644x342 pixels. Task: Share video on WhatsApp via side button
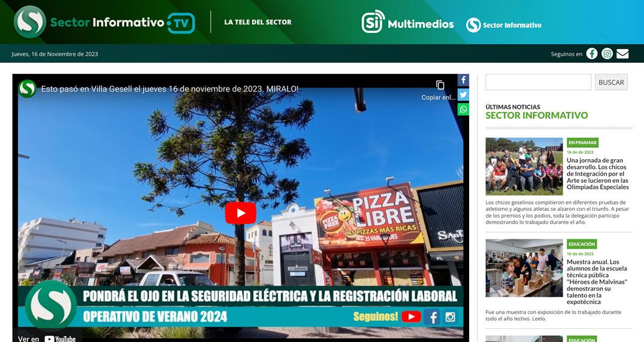464,109
